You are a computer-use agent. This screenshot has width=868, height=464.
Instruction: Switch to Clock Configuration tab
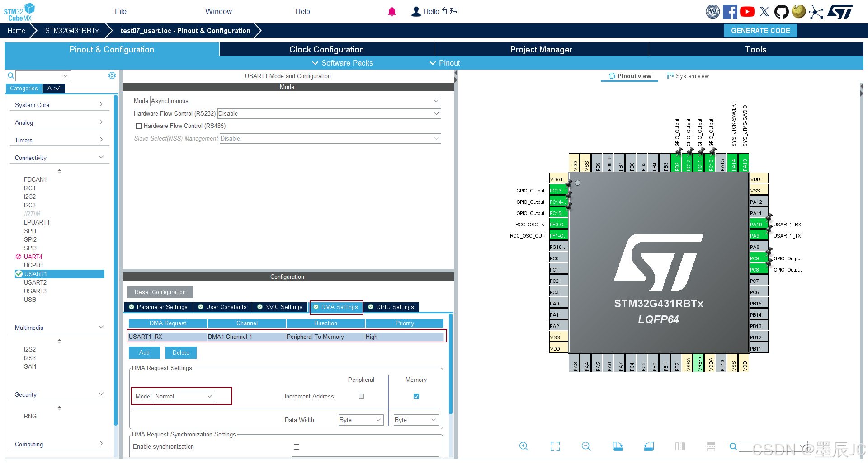[x=326, y=49]
